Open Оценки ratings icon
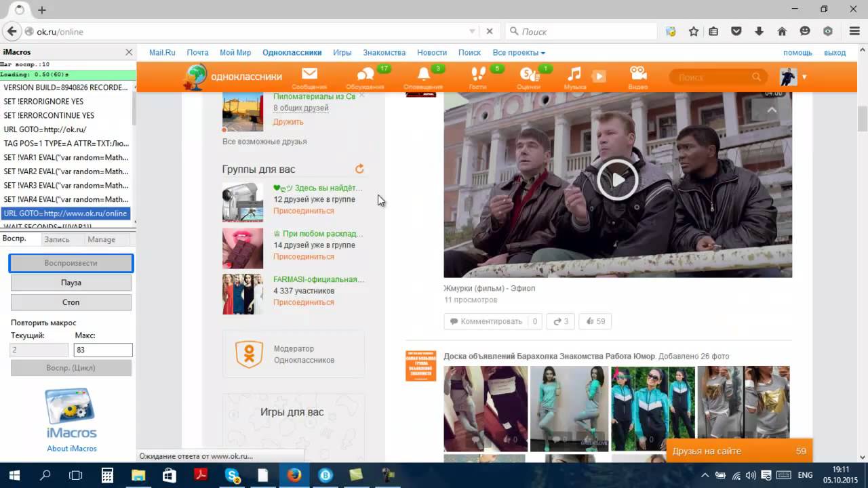 [x=528, y=78]
